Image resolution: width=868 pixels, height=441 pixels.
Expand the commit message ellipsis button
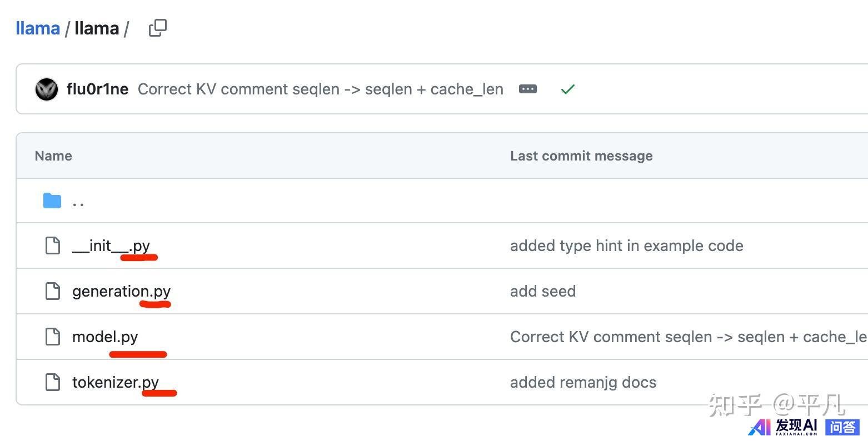point(527,89)
